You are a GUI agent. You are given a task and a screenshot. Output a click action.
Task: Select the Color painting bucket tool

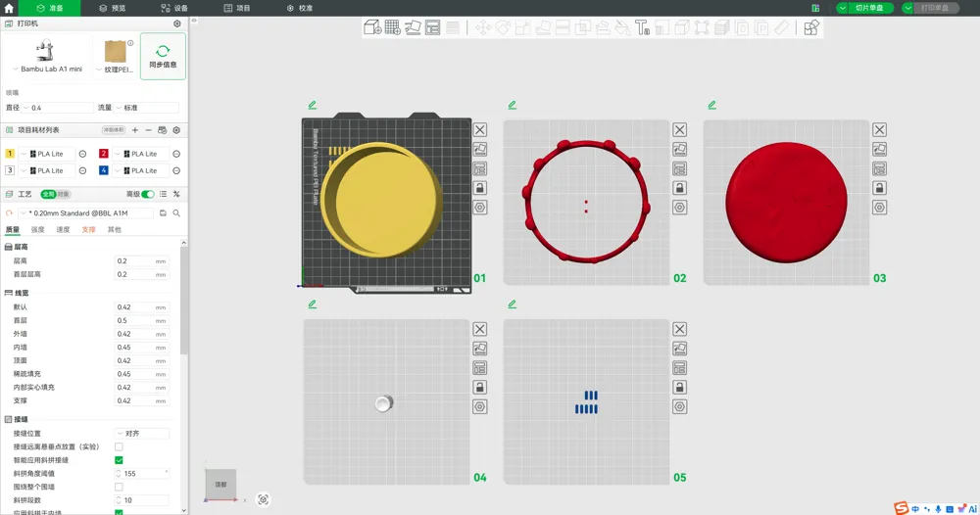[x=622, y=27]
